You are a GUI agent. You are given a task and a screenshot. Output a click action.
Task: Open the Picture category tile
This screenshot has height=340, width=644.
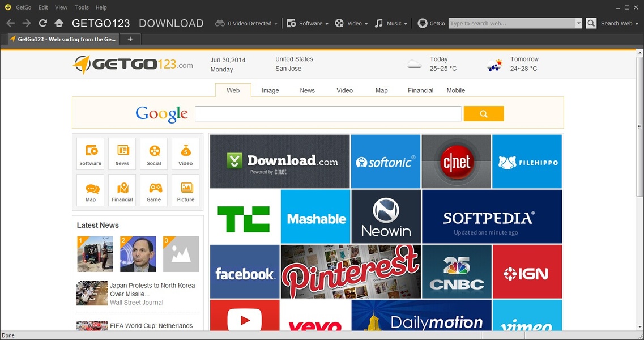tap(186, 190)
